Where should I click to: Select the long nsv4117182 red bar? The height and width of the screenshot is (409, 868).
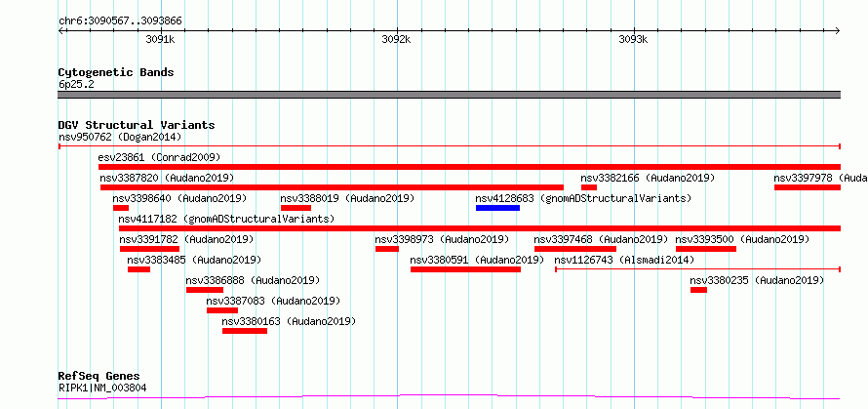tap(480, 228)
